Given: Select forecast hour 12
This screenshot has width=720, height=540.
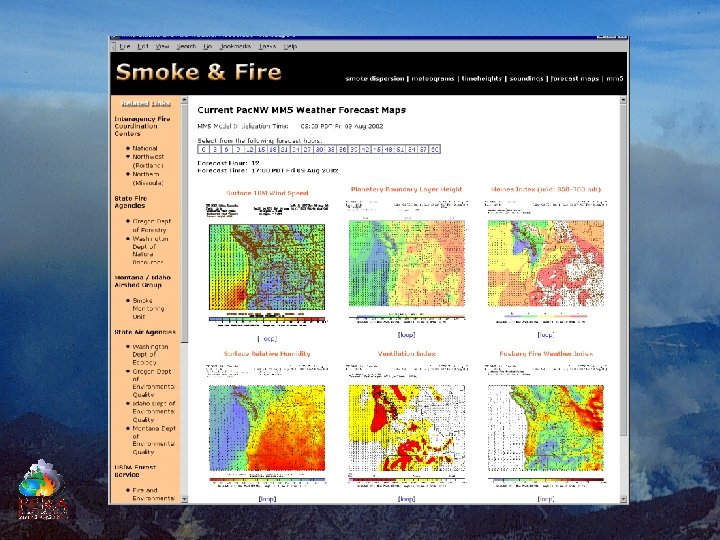Looking at the screenshot, I should [250, 149].
